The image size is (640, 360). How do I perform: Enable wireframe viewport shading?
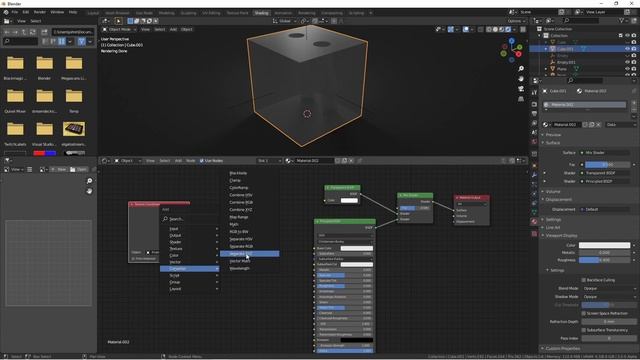point(489,29)
